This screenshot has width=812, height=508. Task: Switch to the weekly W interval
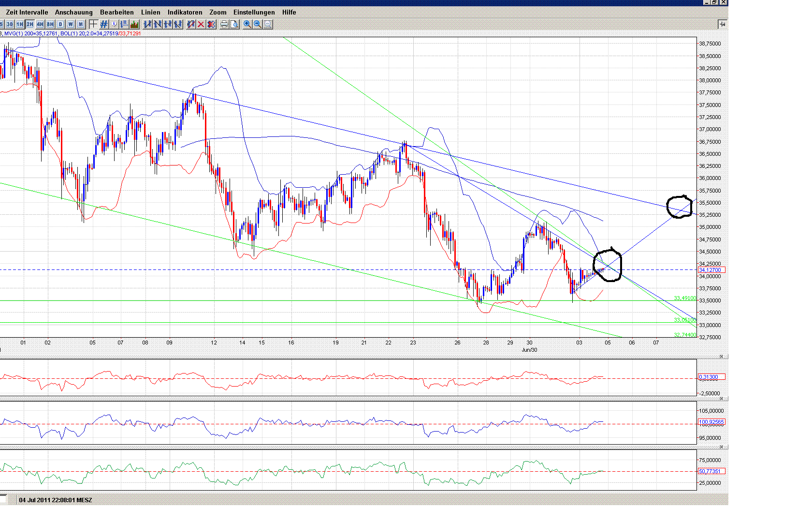tap(71, 24)
